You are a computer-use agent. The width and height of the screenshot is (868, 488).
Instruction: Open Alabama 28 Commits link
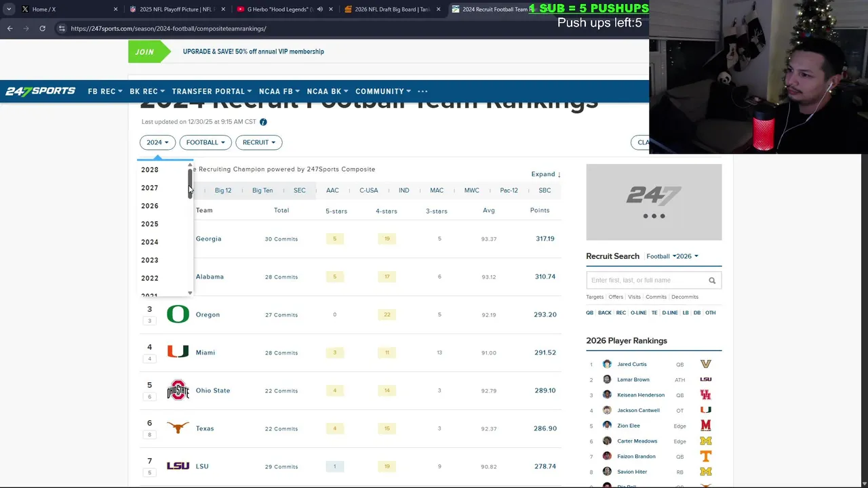click(281, 277)
